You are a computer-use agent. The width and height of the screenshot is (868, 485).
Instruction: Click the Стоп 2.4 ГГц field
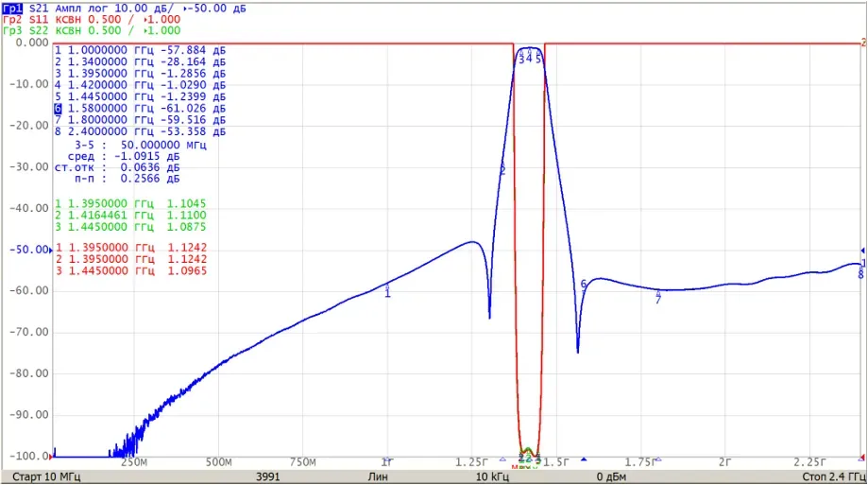(834, 476)
